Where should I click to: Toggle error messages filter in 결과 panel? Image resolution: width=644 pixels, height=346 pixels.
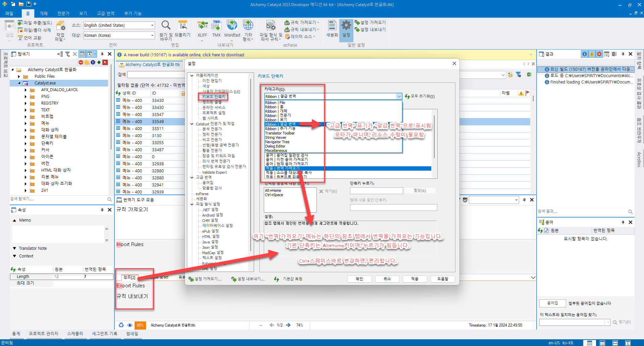[599, 54]
